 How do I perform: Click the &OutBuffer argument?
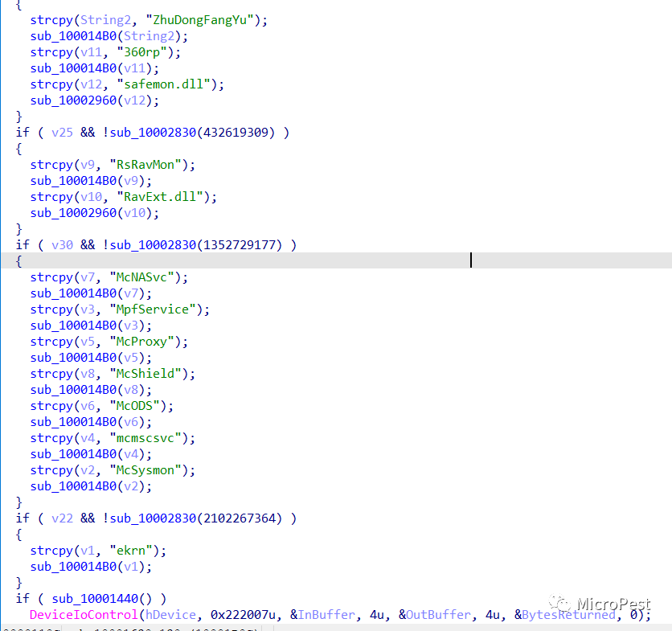click(x=435, y=615)
